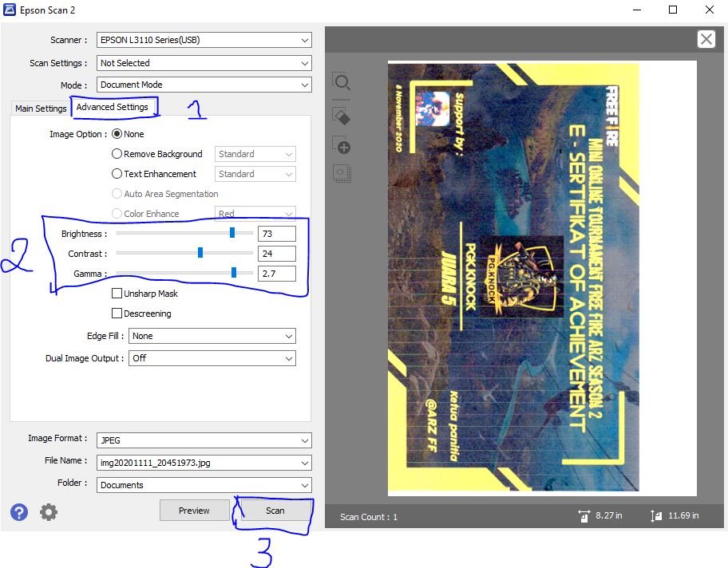The height and width of the screenshot is (568, 728).
Task: Click the Epson Scan 2 title bar icon
Action: pos(10,10)
